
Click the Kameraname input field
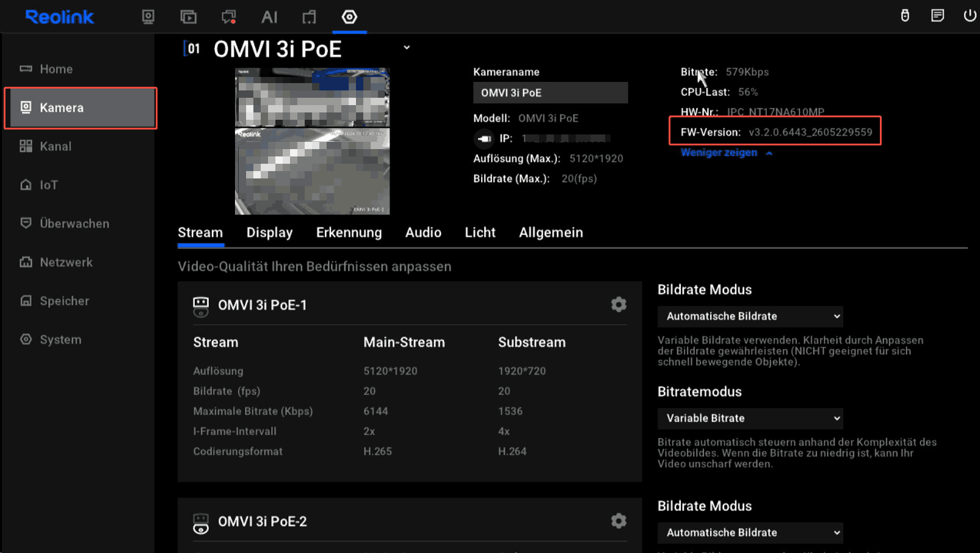(x=550, y=93)
